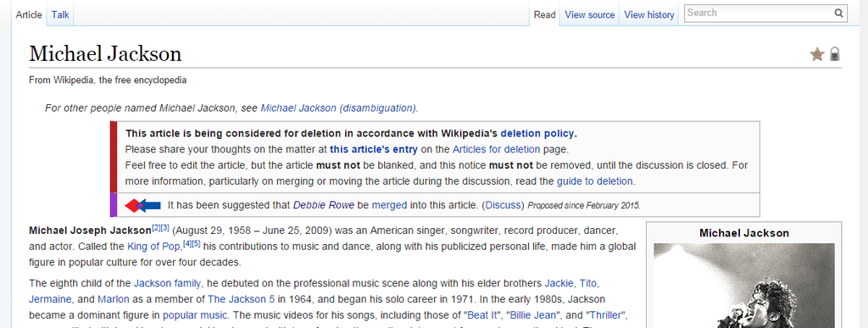
Task: Open the popular music link
Action: tap(195, 315)
